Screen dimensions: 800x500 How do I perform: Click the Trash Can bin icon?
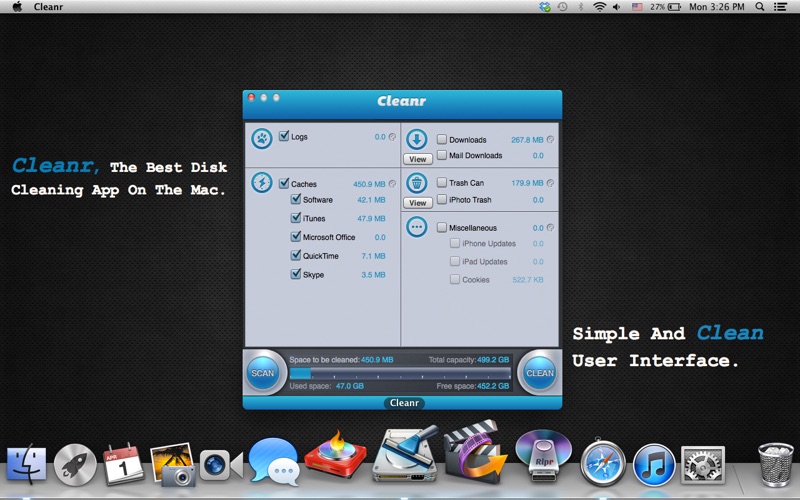click(417, 182)
